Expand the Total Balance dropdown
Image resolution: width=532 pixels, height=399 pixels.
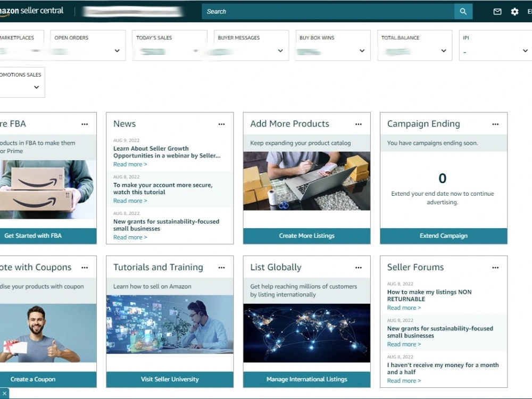[x=444, y=51]
